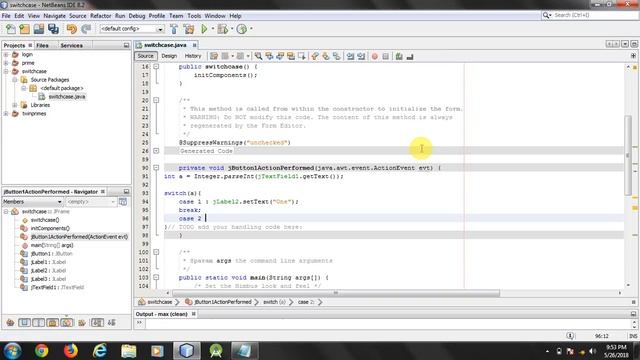Toggle Sort by Source icon in Navigator
Viewport: 640px width, 360px height.
(x=112, y=323)
